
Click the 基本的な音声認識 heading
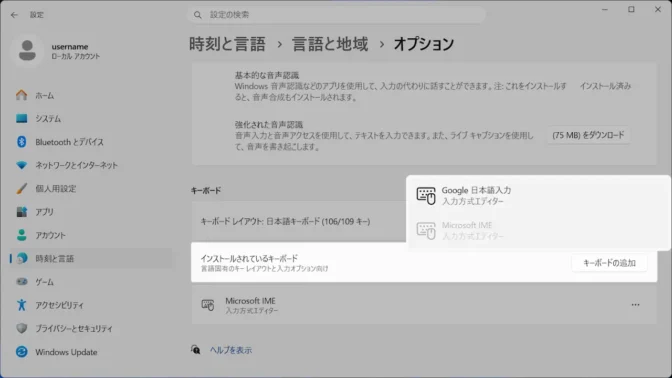click(267, 75)
